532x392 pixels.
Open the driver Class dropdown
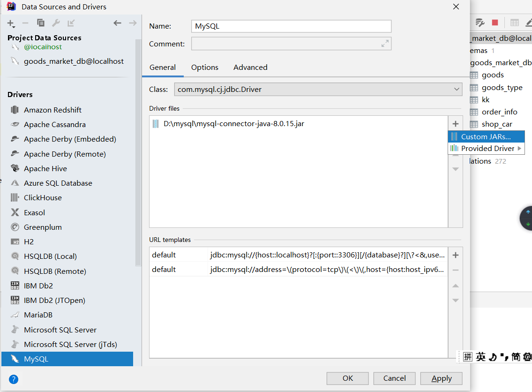click(x=318, y=89)
